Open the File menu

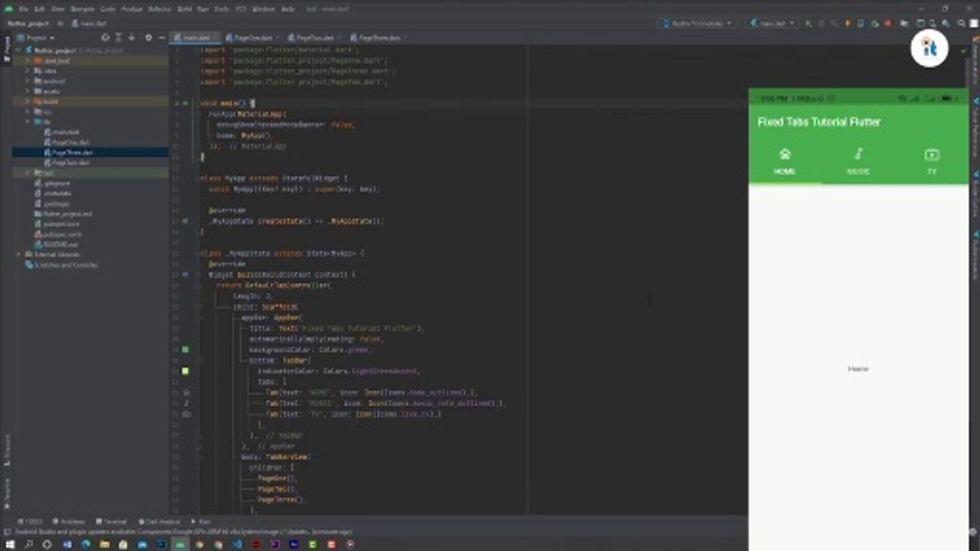(24, 8)
